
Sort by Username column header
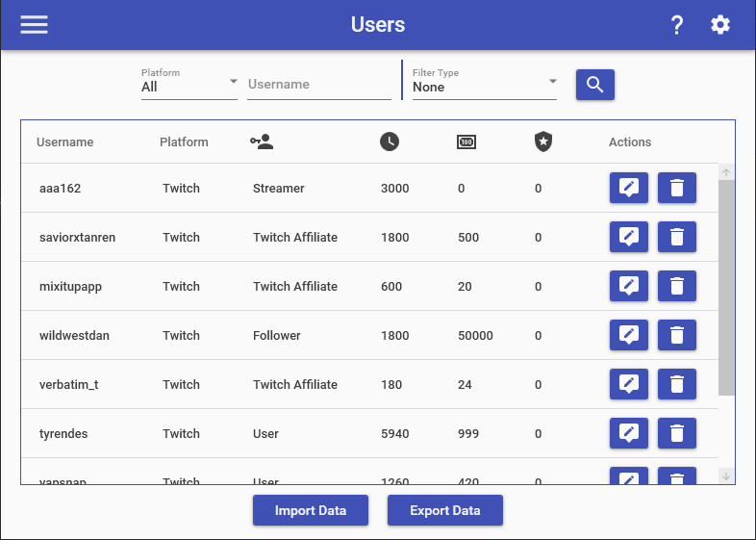65,142
